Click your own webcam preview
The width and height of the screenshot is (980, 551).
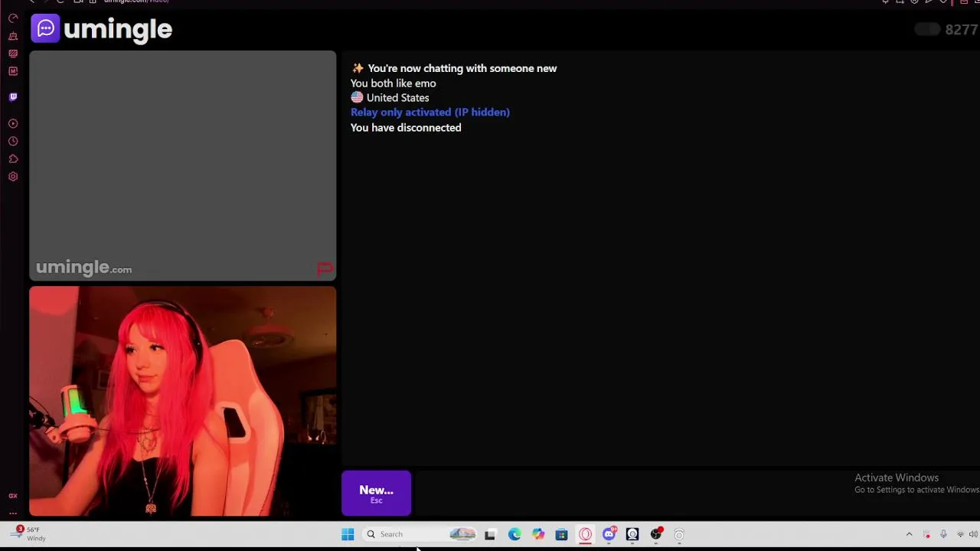(182, 402)
